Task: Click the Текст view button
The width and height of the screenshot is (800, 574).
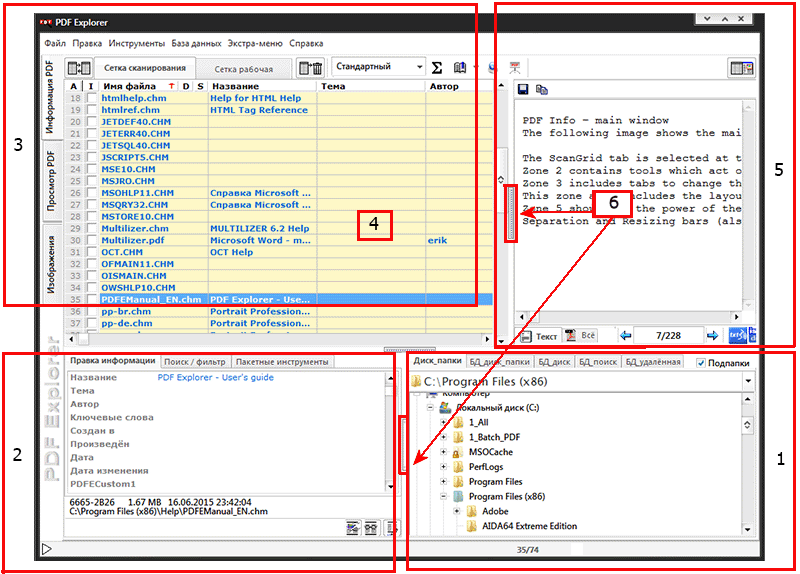Action: 540,336
